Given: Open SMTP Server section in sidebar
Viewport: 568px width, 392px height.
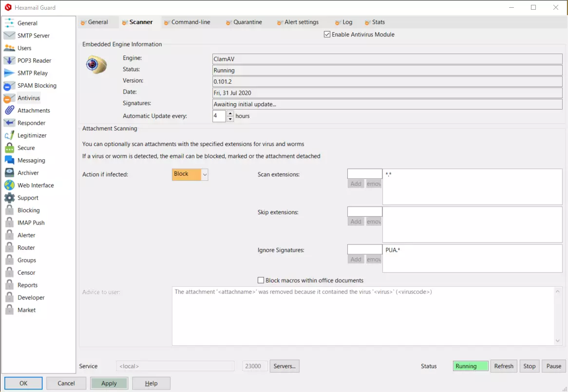Looking at the screenshot, I should pos(33,36).
